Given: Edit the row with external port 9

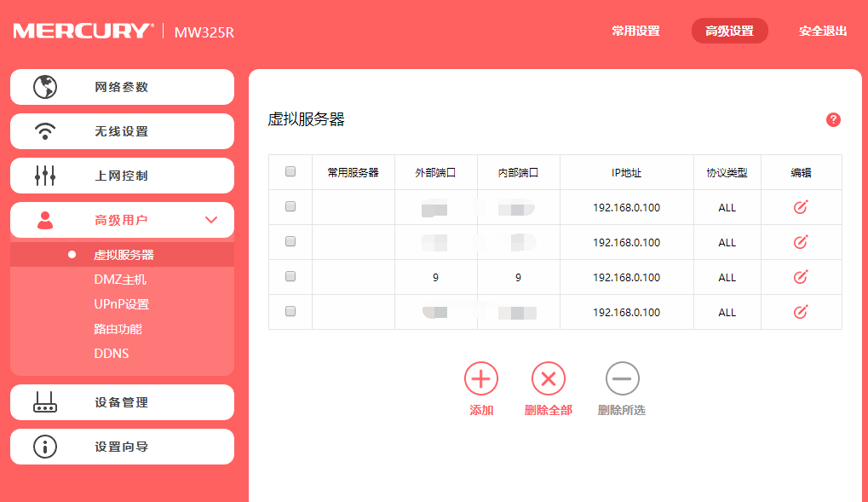Looking at the screenshot, I should 801,277.
